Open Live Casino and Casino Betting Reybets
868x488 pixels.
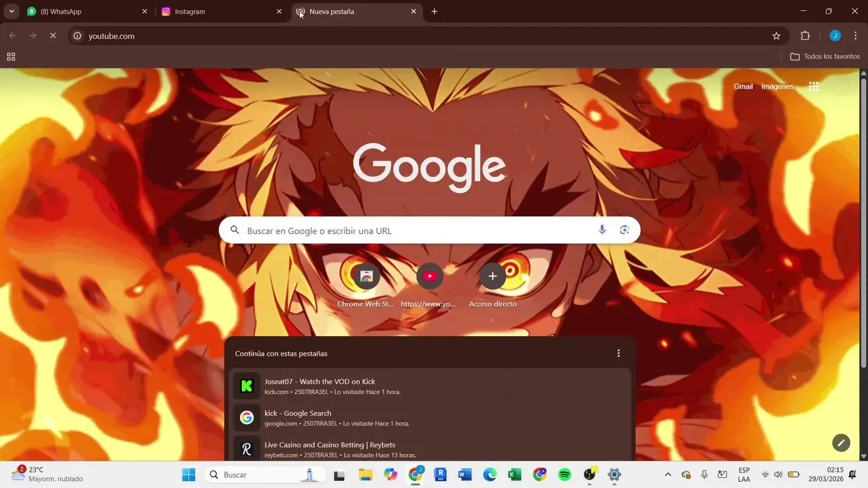430,449
